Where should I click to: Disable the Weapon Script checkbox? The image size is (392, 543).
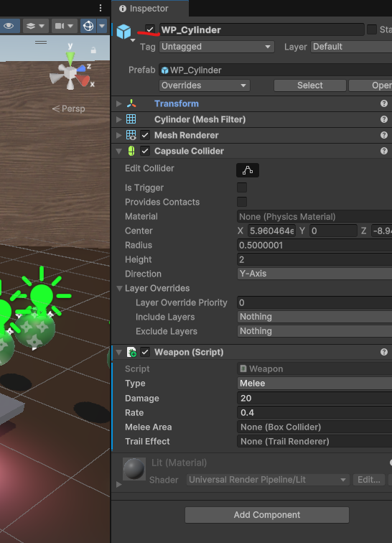[x=145, y=353]
